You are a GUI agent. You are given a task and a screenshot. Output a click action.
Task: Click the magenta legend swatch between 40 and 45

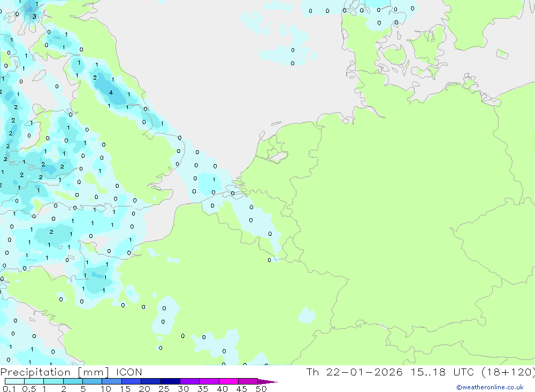(x=228, y=381)
